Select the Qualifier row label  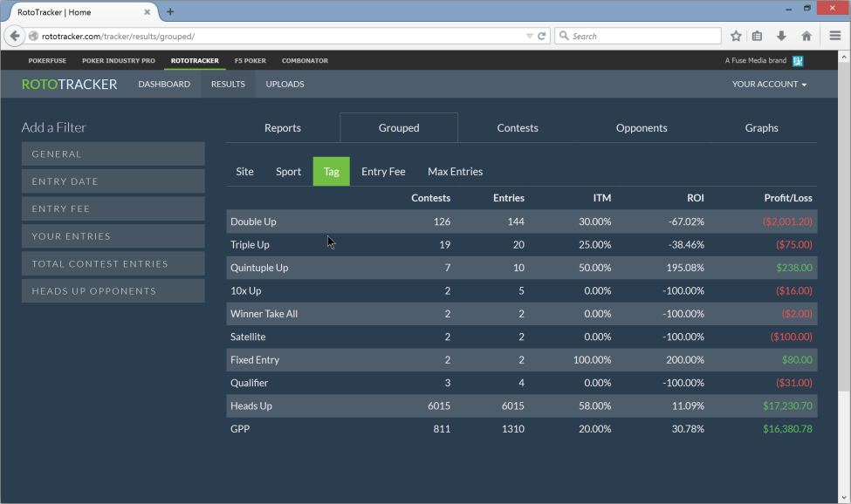tap(249, 383)
